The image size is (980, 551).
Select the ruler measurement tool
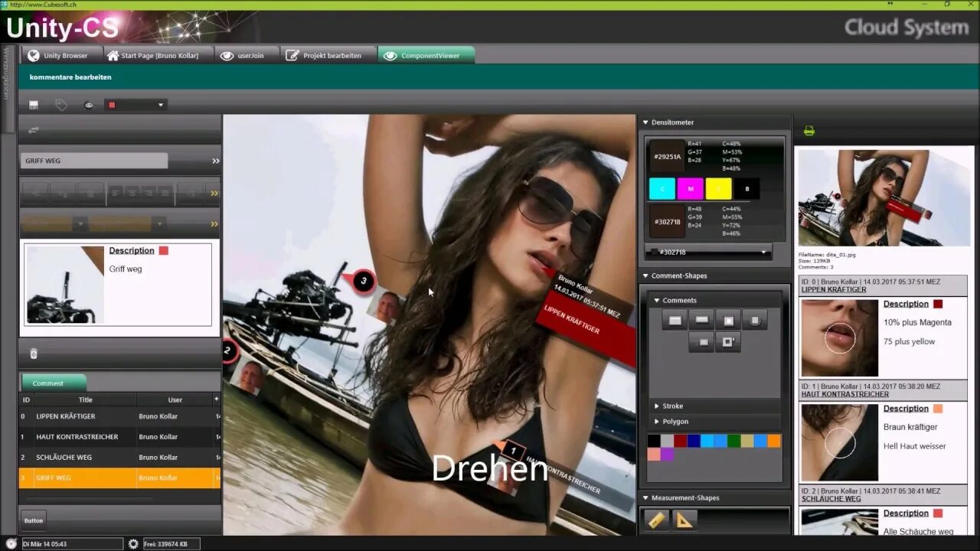coord(657,520)
